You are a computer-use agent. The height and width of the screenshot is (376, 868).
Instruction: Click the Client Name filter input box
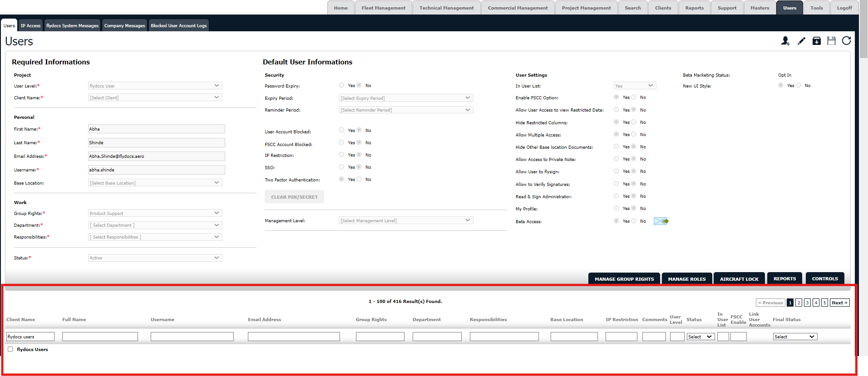[x=30, y=337]
